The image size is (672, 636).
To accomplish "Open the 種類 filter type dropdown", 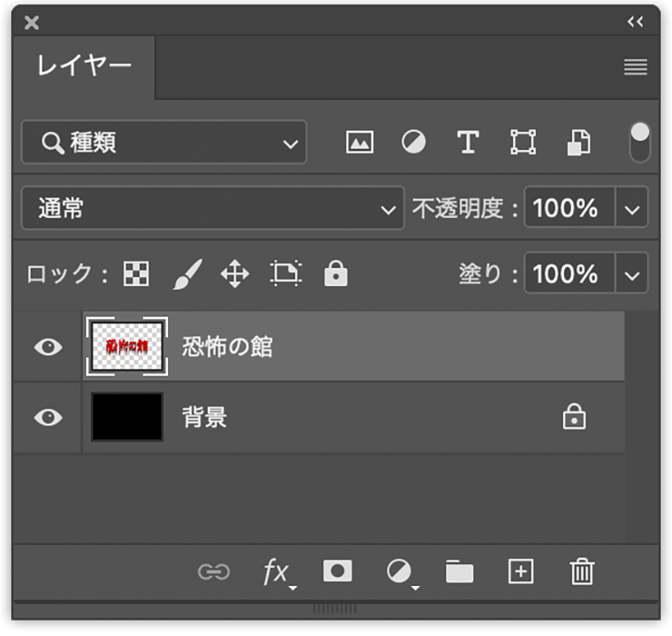I will [164, 143].
